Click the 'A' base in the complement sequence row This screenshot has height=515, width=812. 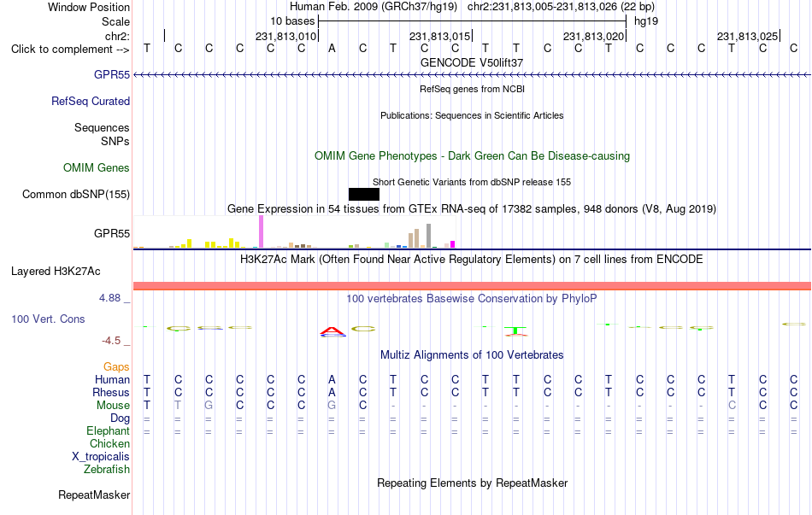click(x=332, y=49)
